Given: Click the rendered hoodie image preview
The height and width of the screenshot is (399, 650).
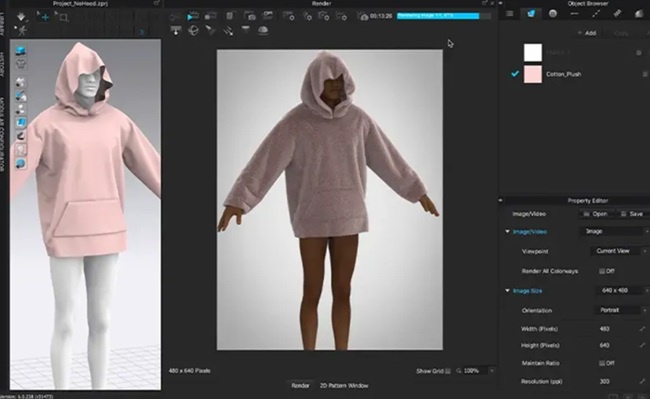Looking at the screenshot, I should point(330,200).
